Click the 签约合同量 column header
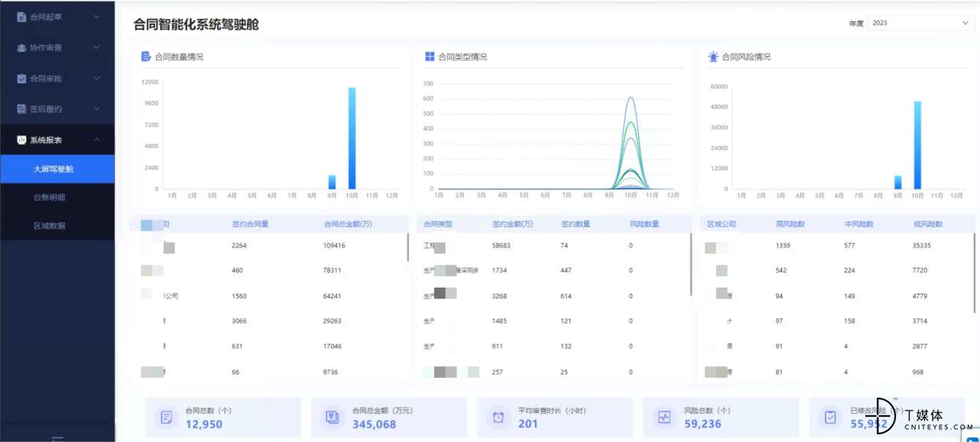 (x=250, y=224)
